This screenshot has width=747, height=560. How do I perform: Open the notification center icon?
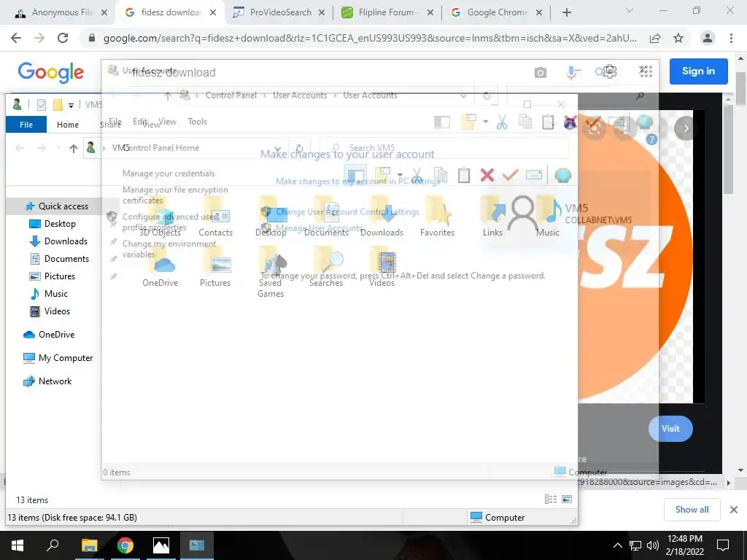click(723, 545)
